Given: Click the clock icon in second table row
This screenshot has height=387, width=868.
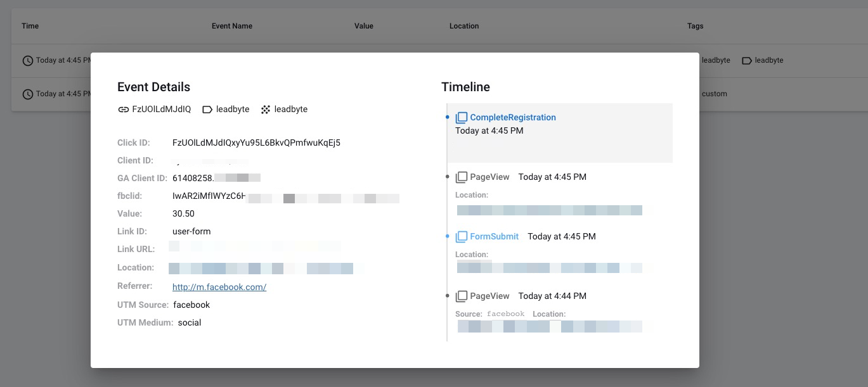Looking at the screenshot, I should click(28, 94).
